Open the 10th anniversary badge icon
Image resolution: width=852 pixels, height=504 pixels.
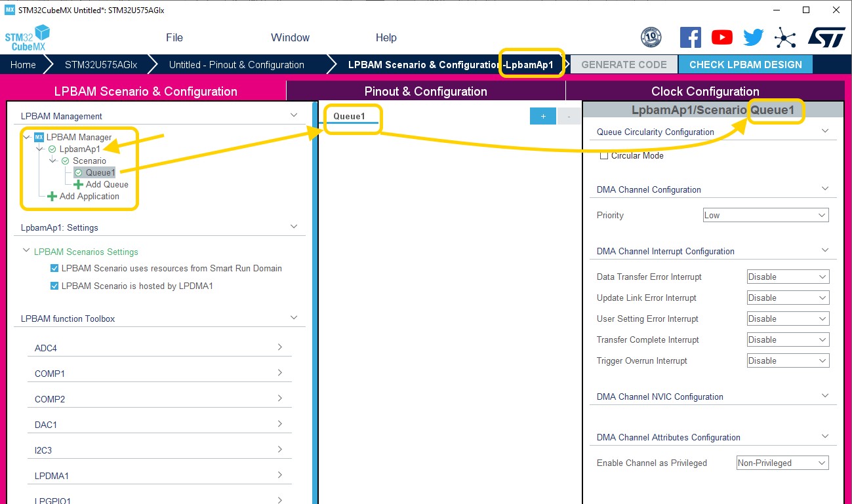tap(651, 37)
